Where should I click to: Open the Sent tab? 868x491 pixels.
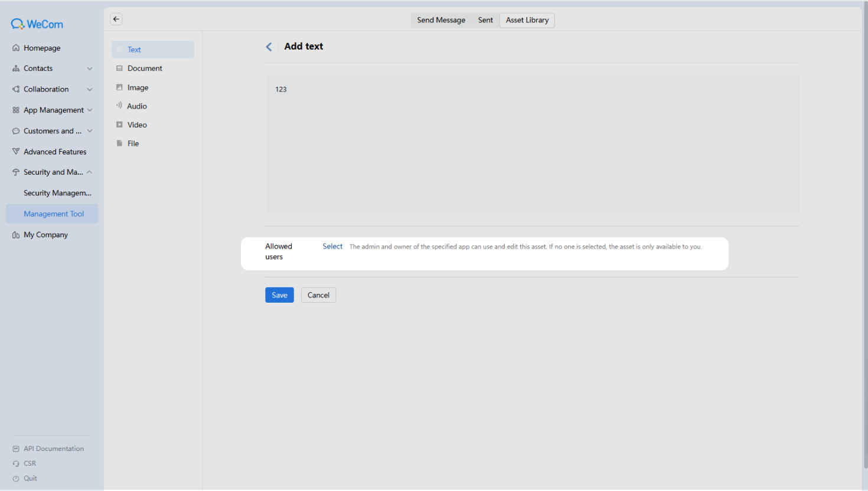[485, 20]
